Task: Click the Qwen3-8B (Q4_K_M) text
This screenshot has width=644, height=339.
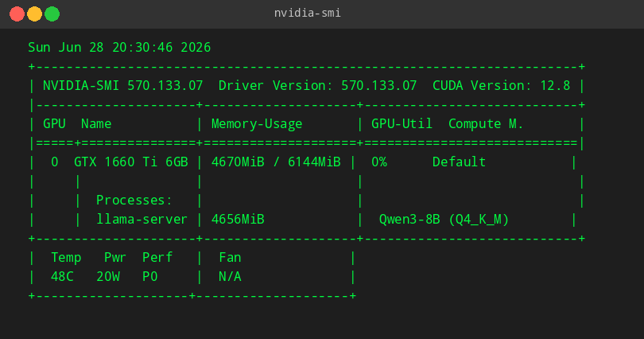Action: pyautogui.click(x=444, y=220)
